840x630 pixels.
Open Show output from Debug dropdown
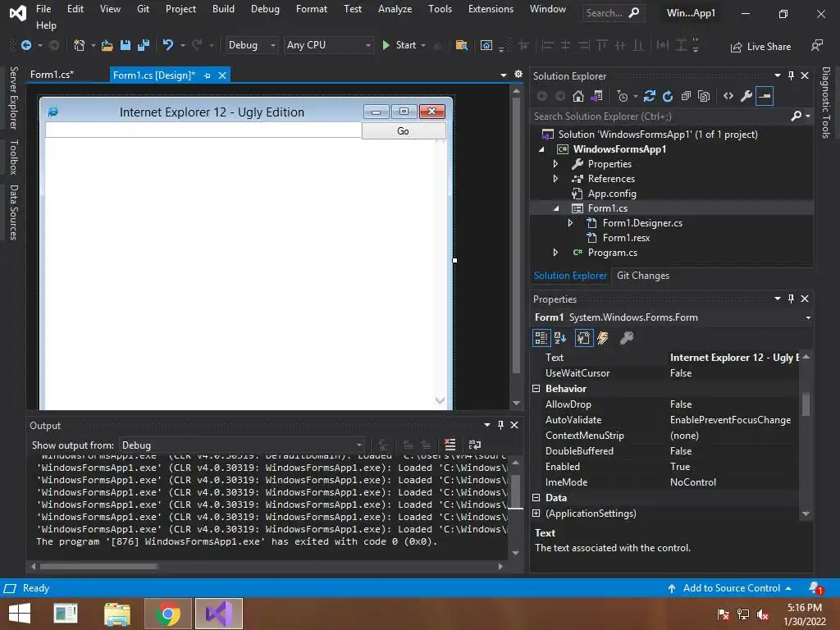pyautogui.click(x=242, y=445)
